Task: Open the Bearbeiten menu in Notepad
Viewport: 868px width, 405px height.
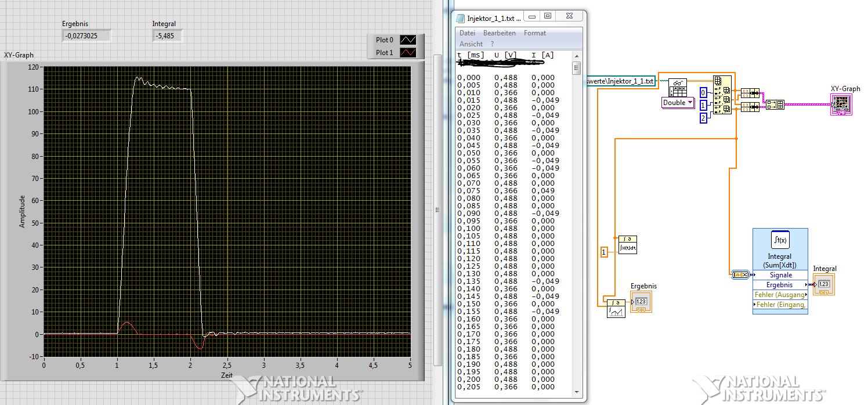Action: tap(499, 33)
